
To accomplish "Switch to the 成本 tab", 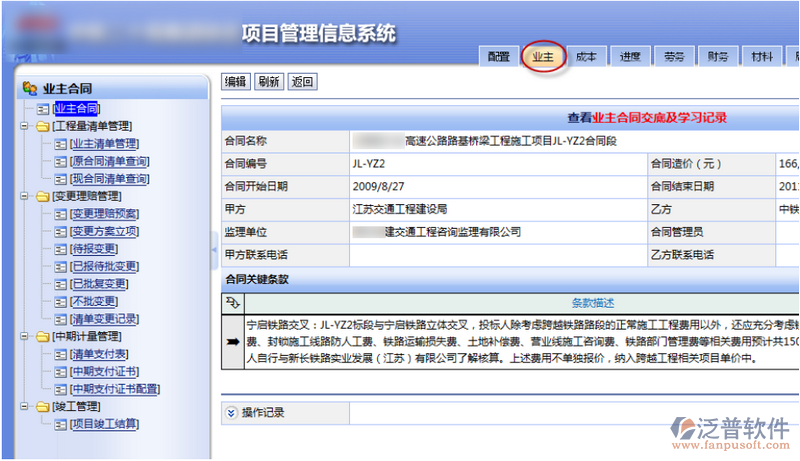I will pyautogui.click(x=587, y=57).
